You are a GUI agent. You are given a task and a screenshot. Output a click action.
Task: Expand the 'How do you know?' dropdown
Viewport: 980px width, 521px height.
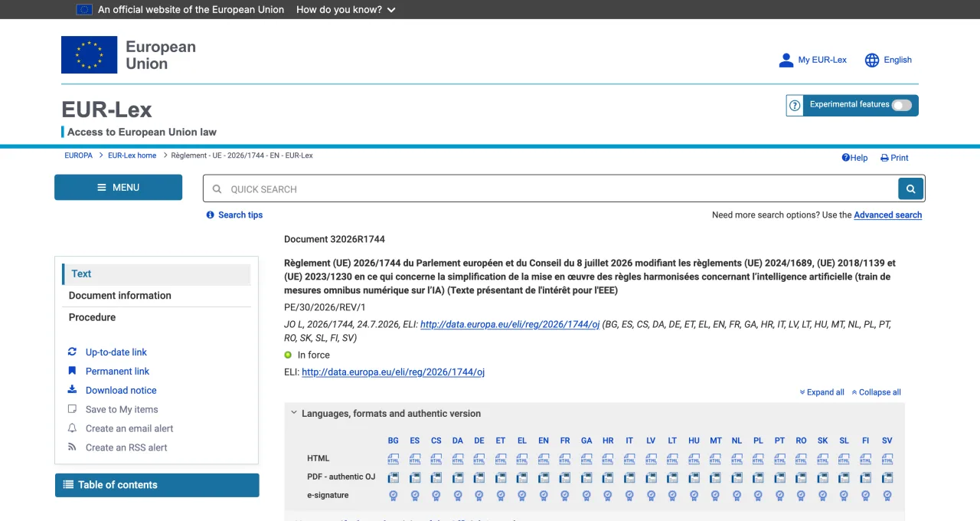click(x=346, y=10)
